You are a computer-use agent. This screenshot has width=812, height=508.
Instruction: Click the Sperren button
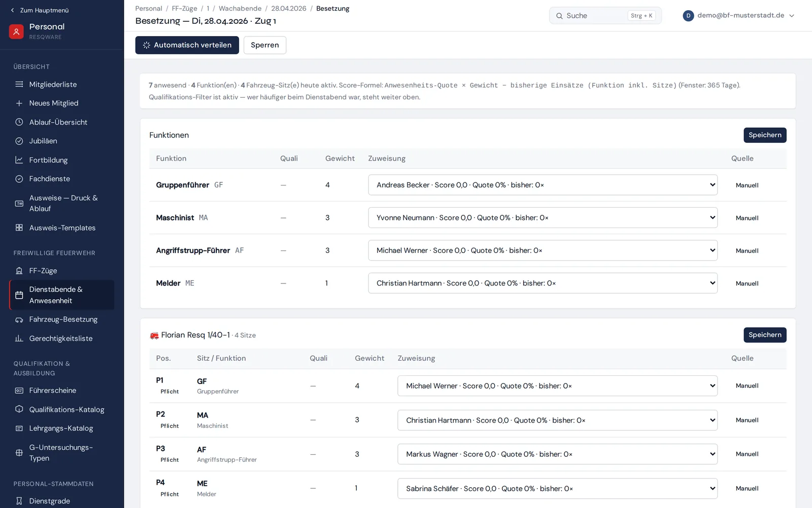coord(265,45)
